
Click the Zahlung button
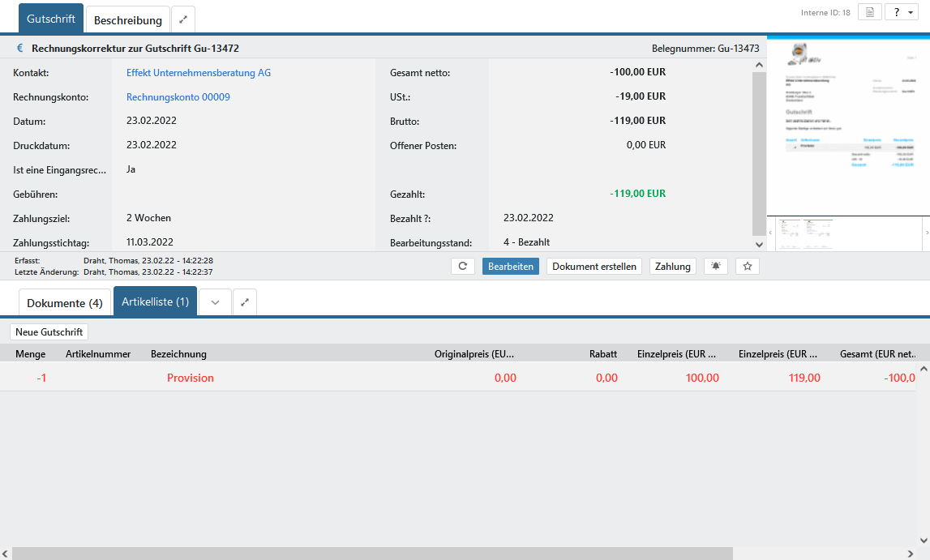[672, 266]
